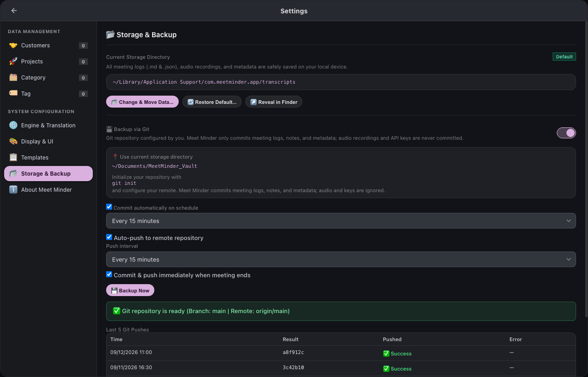The height and width of the screenshot is (377, 588).
Task: Open Category in the sidebar
Action: 48,78
